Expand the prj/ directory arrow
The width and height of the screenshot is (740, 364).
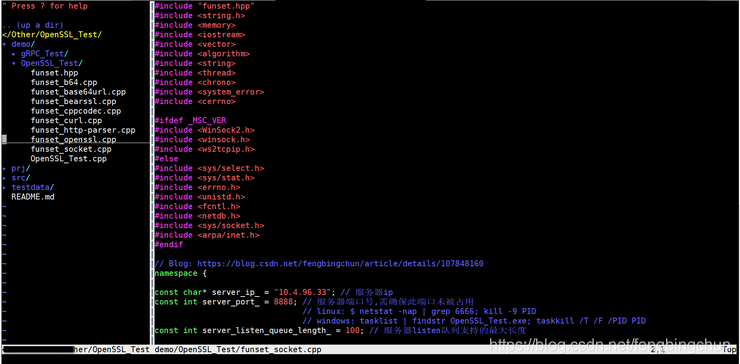point(4,168)
